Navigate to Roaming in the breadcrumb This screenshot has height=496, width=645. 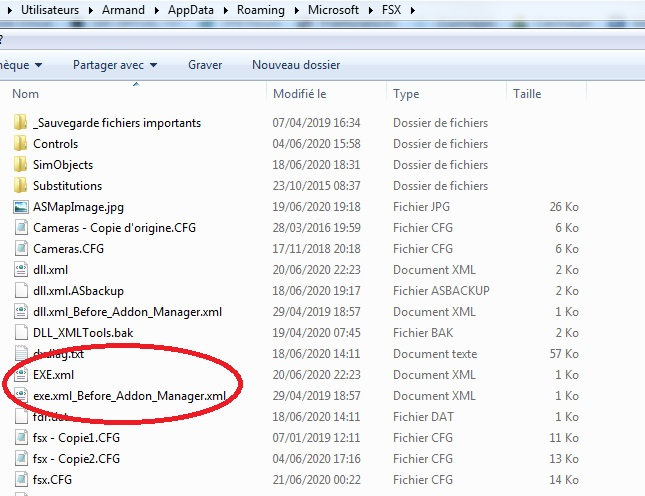[x=261, y=10]
